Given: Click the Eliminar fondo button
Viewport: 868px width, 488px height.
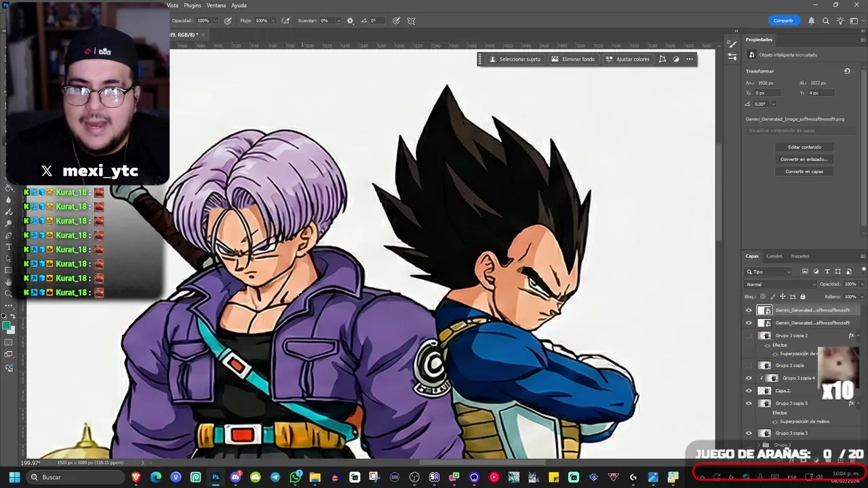Looking at the screenshot, I should click(x=573, y=59).
